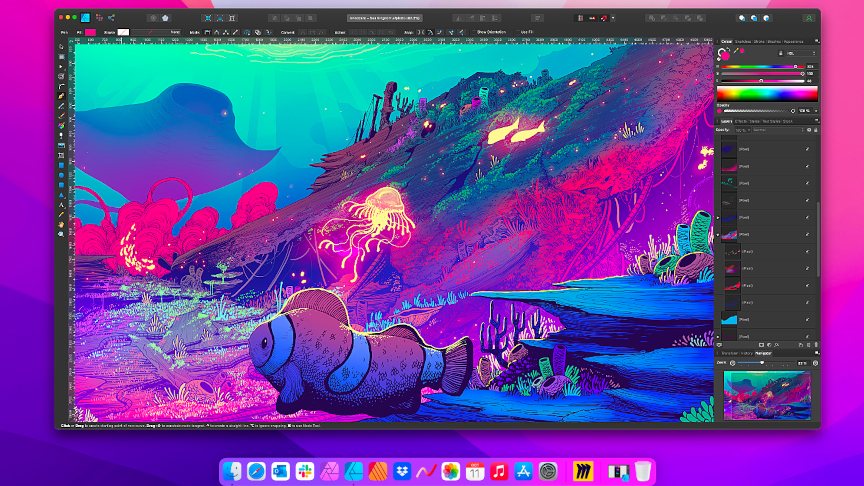Select the Pen tool in tools panel
Screen dimensions: 864x486
[x=61, y=96]
